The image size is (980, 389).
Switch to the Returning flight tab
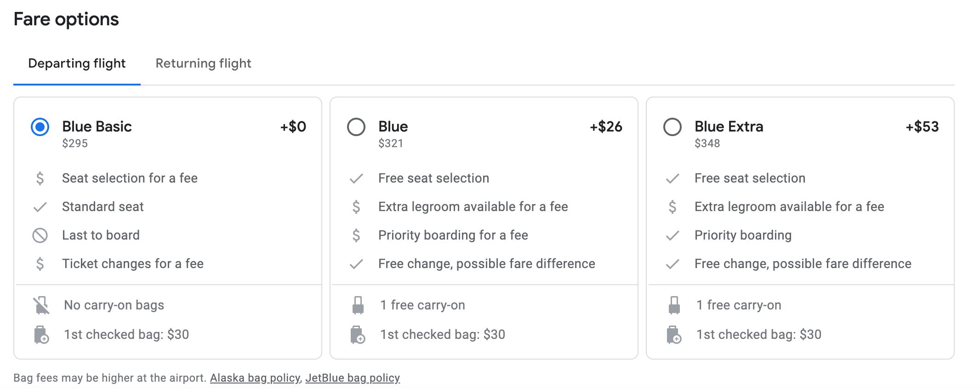point(203,63)
